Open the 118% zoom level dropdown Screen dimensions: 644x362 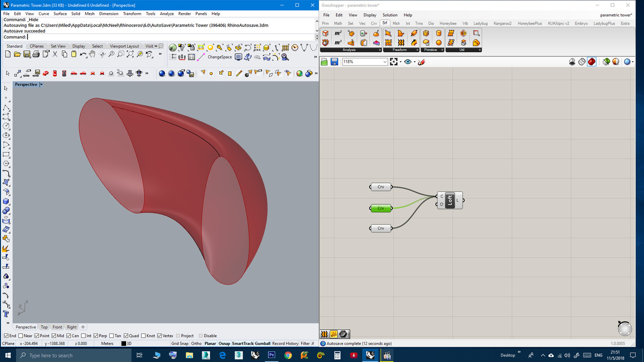385,62
